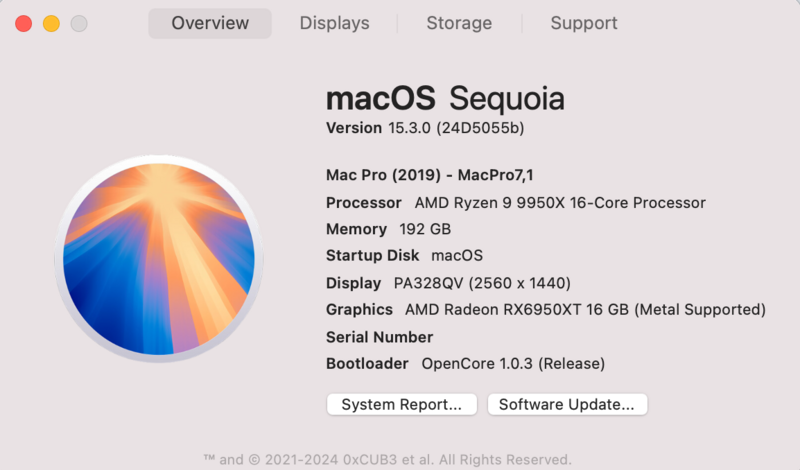Switch to the Displays tab
Image resolution: width=800 pixels, height=470 pixels.
[334, 23]
